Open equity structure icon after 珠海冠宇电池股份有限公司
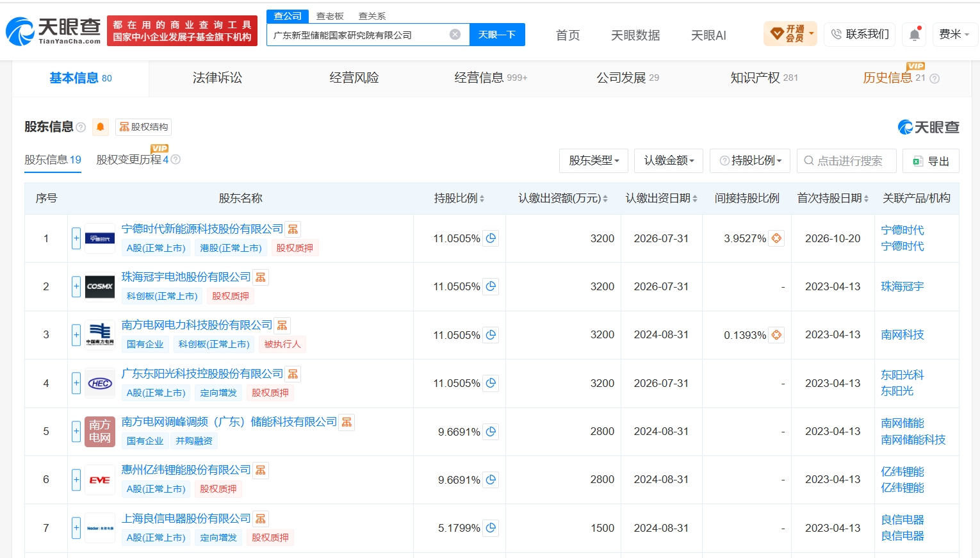 tap(261, 277)
